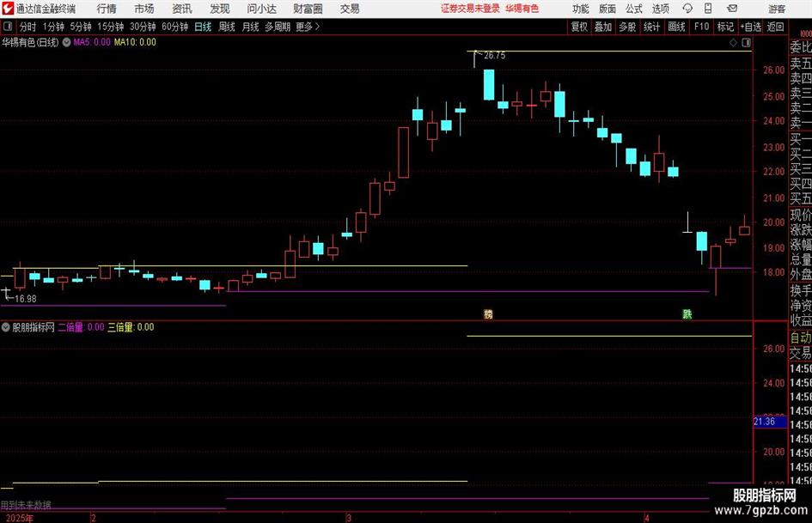Switch to the 30分钟 period tab
This screenshot has width=812, height=523.
[x=143, y=27]
